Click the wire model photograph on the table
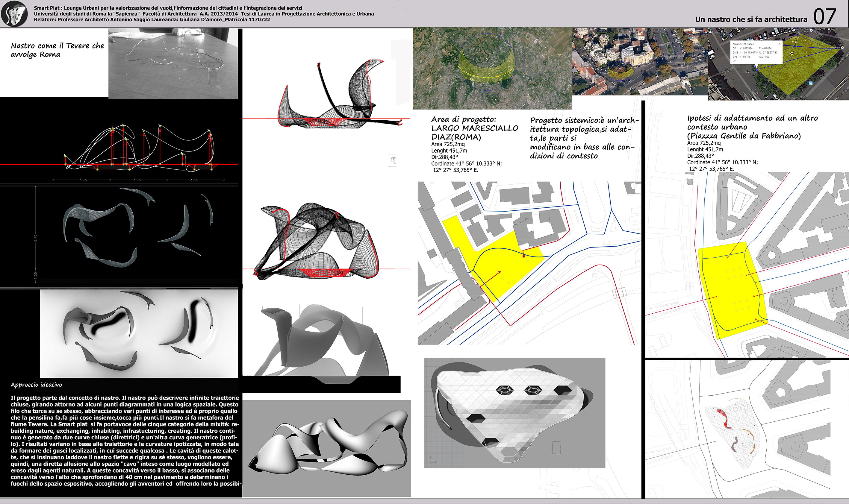 coord(173,64)
